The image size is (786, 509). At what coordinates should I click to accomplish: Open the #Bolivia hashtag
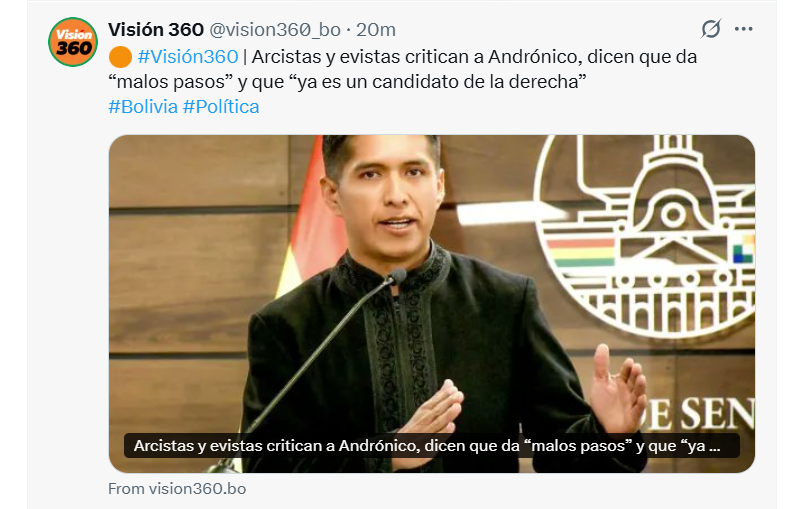pyautogui.click(x=143, y=107)
